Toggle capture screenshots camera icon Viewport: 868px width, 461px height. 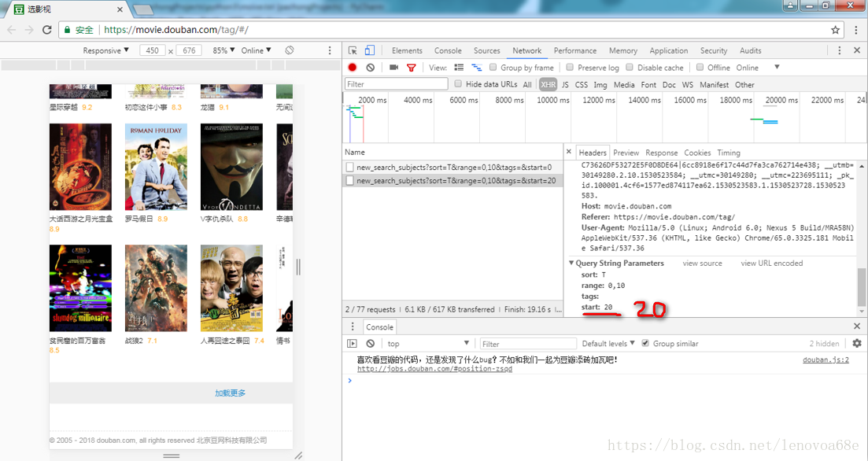393,68
